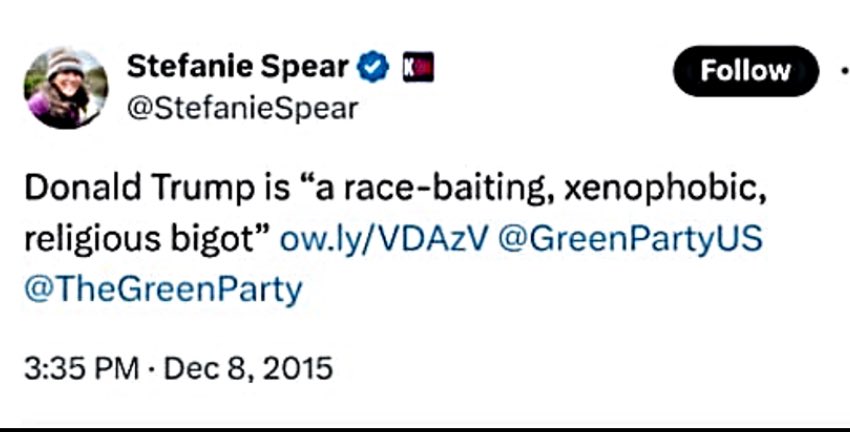The image size is (850, 432).
Task: Click the blue verified checkmark badge
Action: pos(373,68)
